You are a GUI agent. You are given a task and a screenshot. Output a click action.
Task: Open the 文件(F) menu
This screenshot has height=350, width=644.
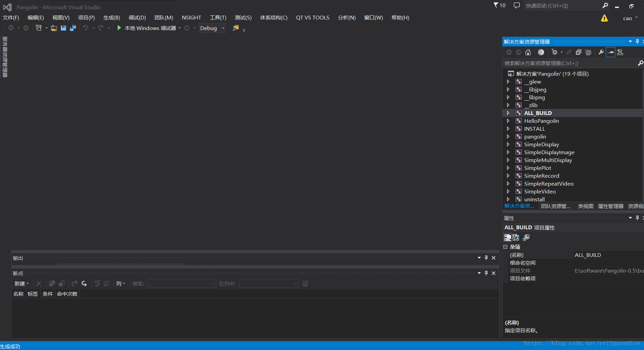[11, 17]
